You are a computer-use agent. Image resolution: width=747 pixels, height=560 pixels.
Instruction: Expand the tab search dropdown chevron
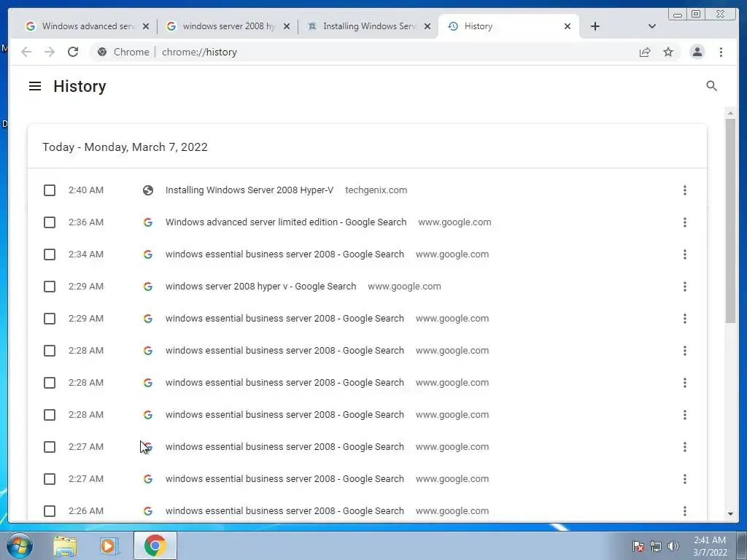coord(651,26)
